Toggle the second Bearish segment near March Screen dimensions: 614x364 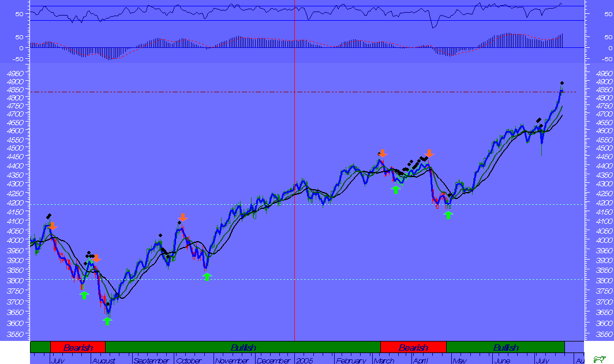point(414,348)
